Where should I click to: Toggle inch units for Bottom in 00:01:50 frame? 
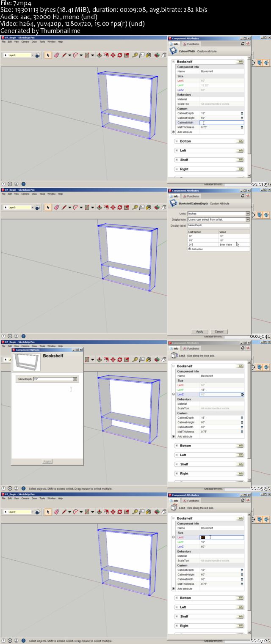click(x=241, y=141)
